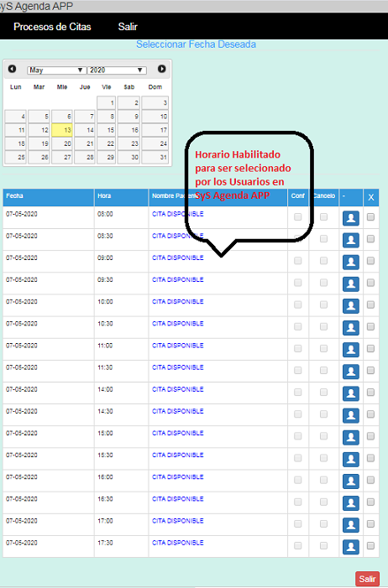Click patient icon for 11:30 slot
Screen dimensions: 388x588
(351, 372)
